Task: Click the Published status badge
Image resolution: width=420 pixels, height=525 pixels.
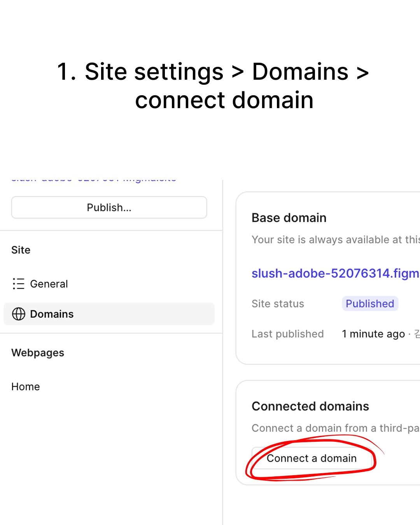Action: click(x=370, y=304)
